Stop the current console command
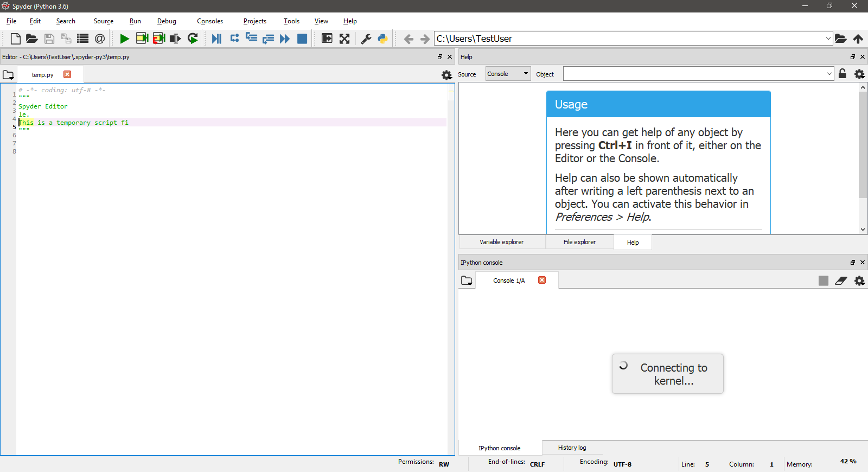The image size is (868, 472). [x=824, y=280]
